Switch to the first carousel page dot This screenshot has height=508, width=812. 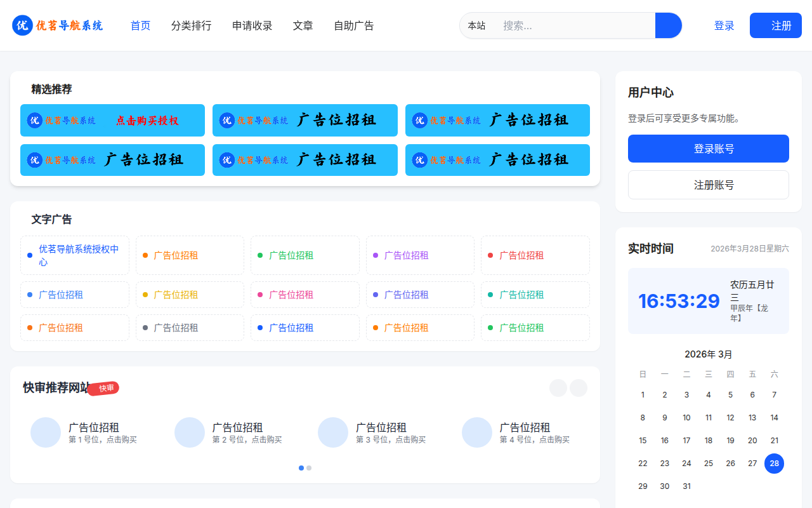point(301,467)
